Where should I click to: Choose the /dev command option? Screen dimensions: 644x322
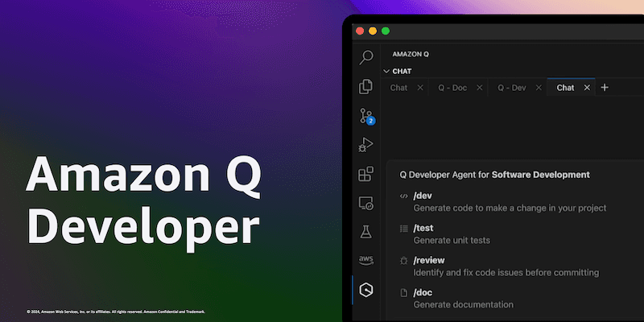(423, 196)
